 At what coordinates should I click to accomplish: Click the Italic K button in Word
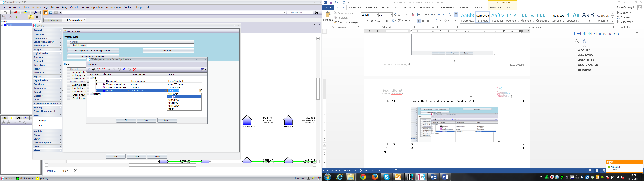[367, 21]
